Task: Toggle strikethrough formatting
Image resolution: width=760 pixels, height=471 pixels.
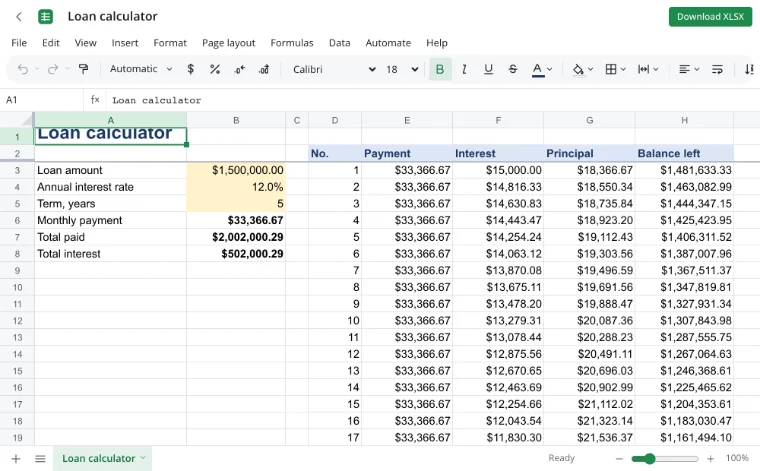Action: click(513, 69)
